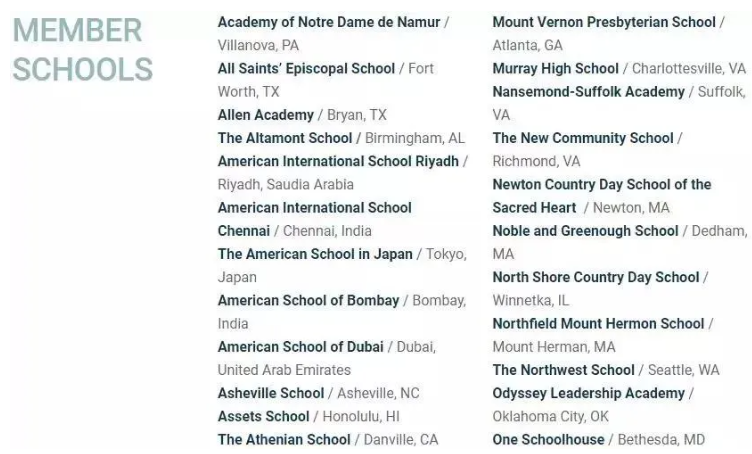Screen dimensions: 752x454
Task: Open the American School of Bombay link
Action: click(x=308, y=301)
